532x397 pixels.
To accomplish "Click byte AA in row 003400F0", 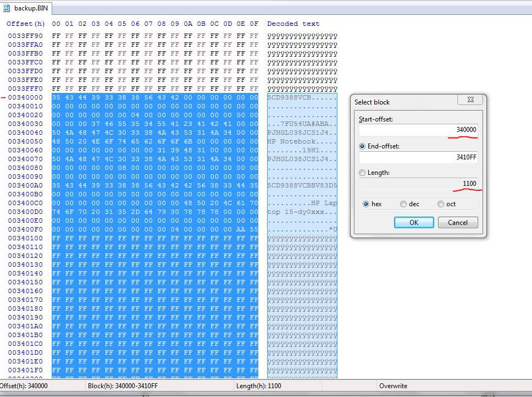I will pos(241,229).
